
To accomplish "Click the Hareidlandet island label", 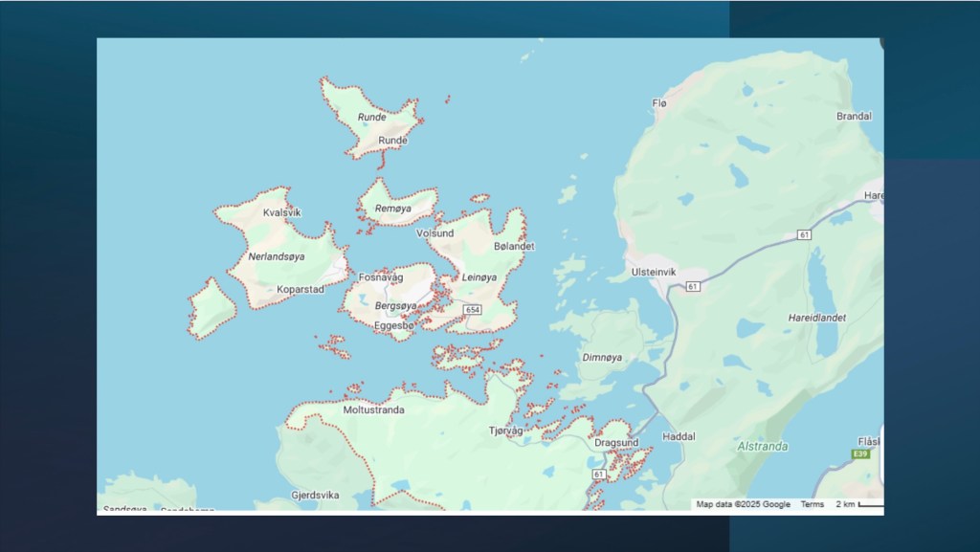I will click(818, 315).
